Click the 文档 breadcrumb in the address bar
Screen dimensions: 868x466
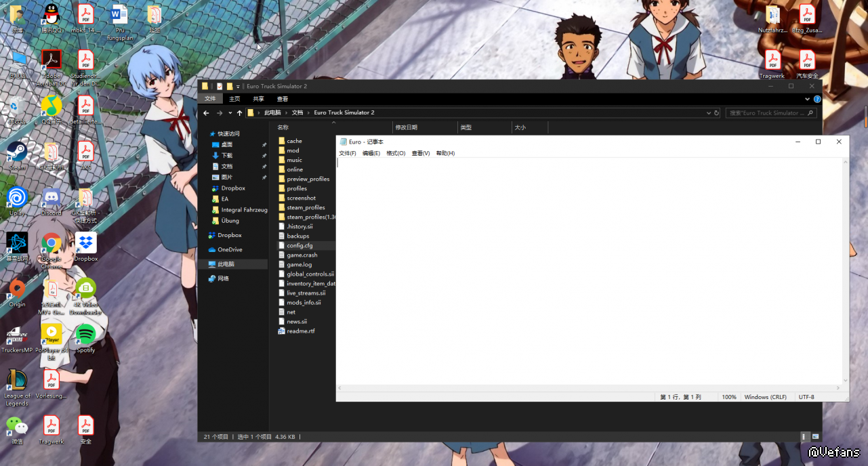click(297, 113)
